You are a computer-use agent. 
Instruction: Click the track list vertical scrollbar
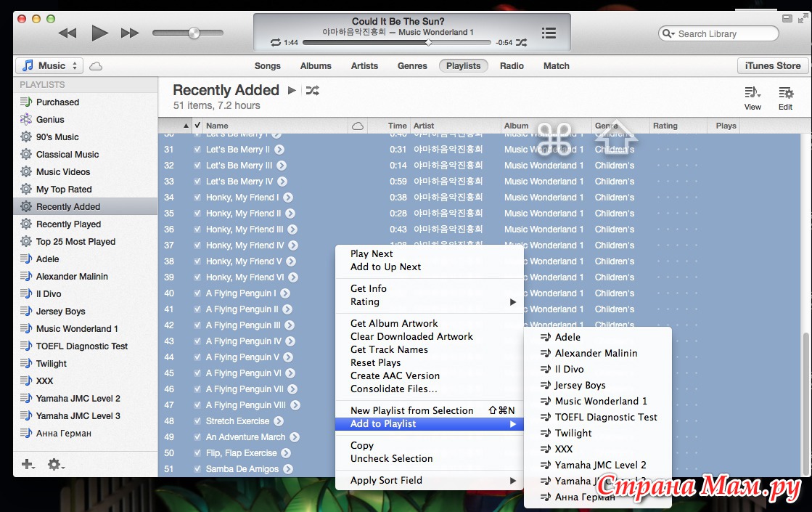click(805, 405)
